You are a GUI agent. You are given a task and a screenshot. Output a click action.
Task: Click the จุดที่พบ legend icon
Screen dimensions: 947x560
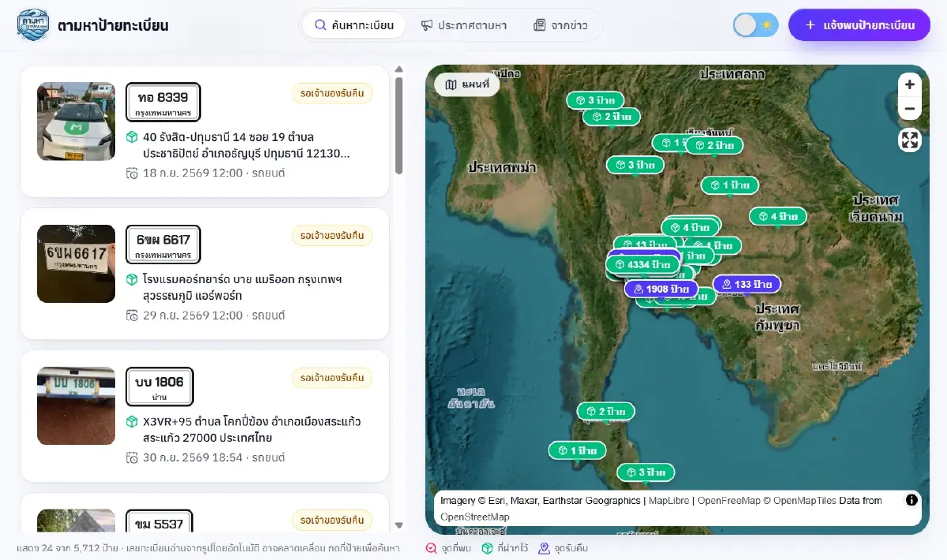click(x=431, y=548)
